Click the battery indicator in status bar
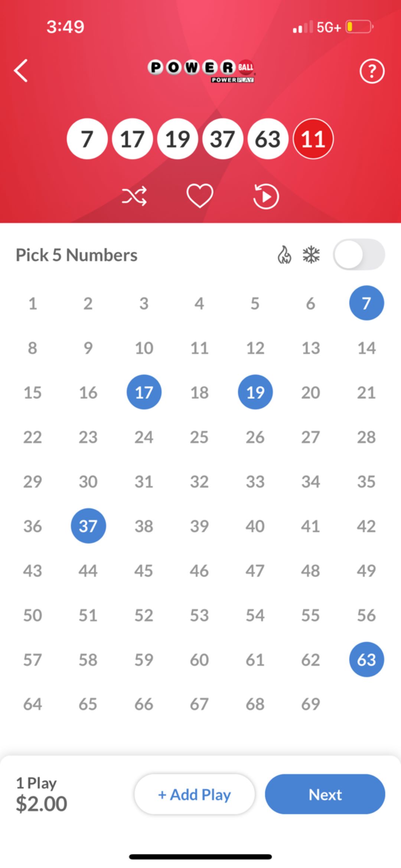 (357, 27)
